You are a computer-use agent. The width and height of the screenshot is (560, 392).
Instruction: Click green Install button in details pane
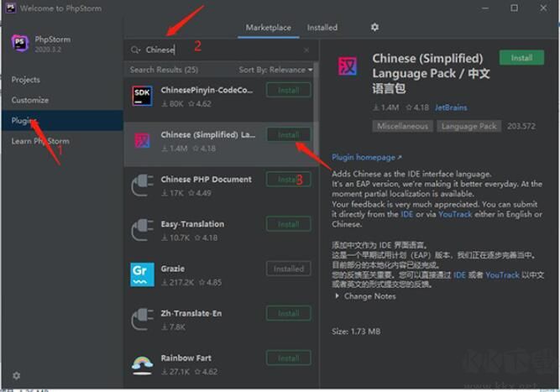point(521,57)
